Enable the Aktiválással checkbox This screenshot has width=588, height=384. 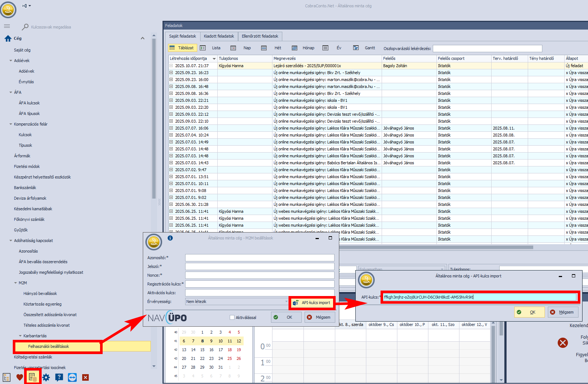232,318
